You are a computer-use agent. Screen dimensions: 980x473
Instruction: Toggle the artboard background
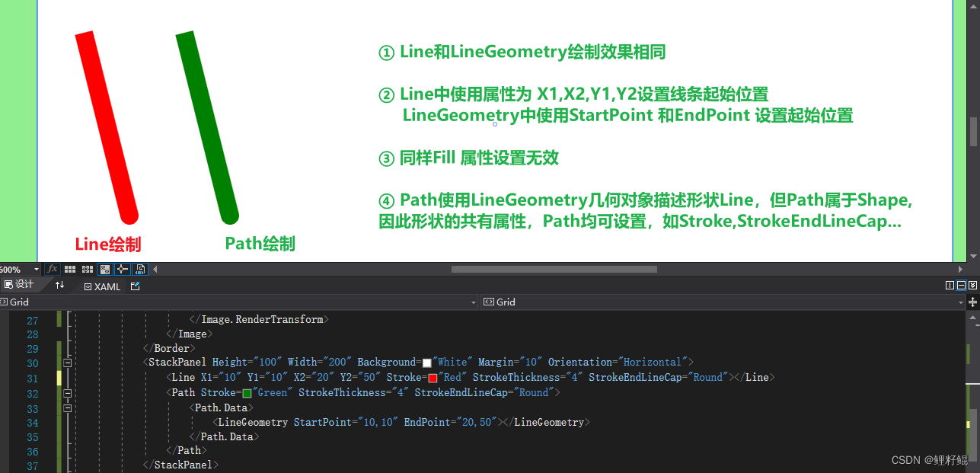(104, 269)
